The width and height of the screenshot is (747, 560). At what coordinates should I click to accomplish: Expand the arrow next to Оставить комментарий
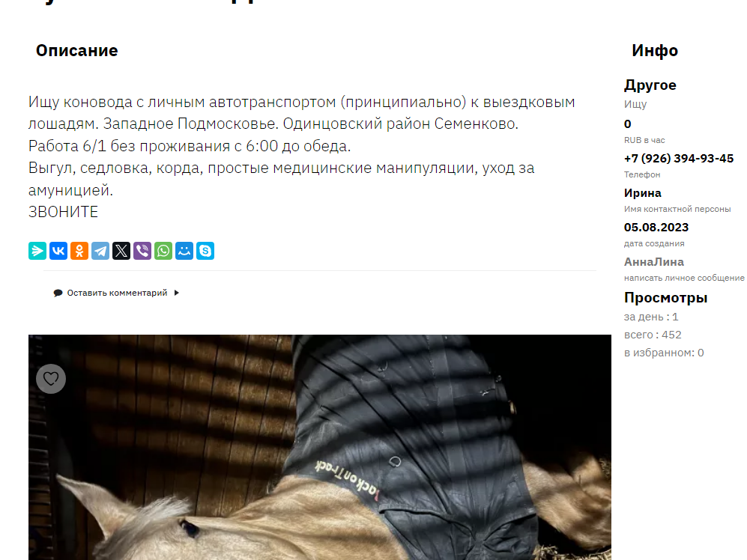tap(177, 293)
